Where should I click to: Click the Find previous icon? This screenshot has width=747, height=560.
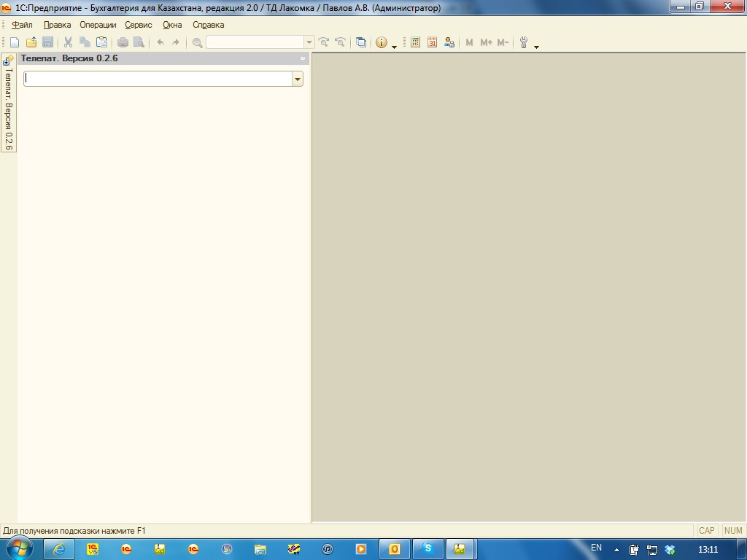[340, 42]
